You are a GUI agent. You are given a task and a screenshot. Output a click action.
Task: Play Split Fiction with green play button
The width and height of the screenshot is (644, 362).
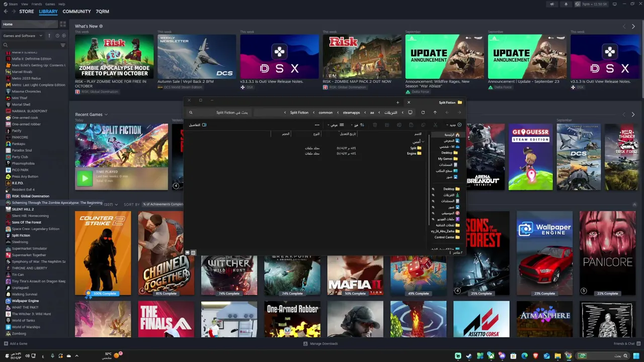click(x=85, y=177)
